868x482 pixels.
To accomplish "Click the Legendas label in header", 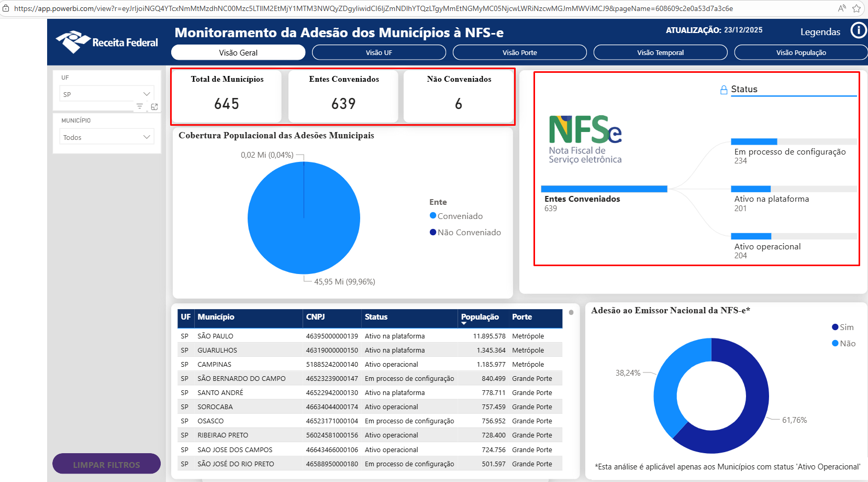I will pos(820,32).
